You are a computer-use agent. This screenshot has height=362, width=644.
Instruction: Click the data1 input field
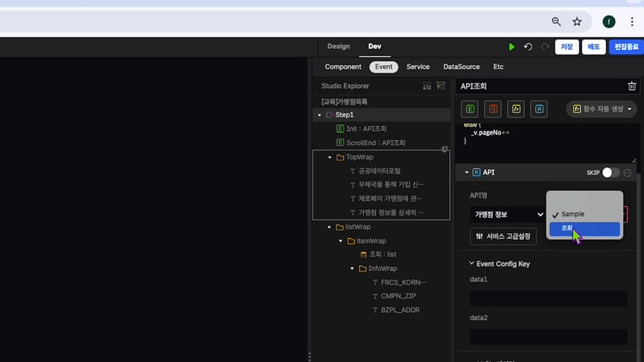click(x=549, y=298)
